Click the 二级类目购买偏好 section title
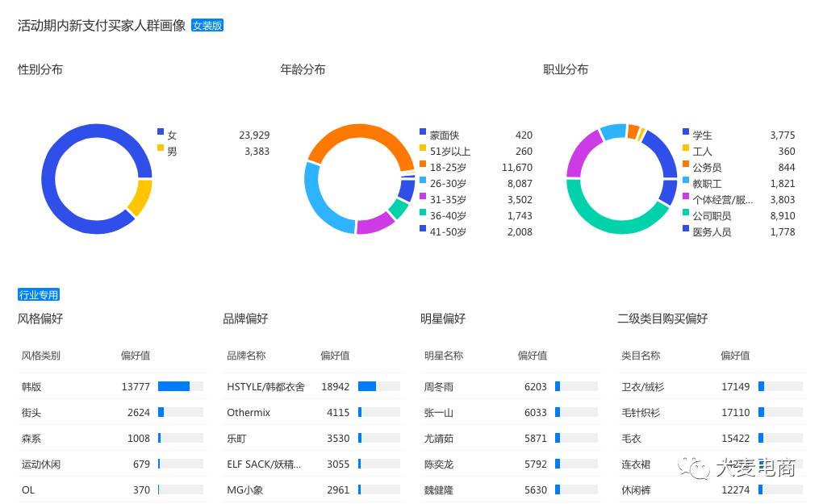 [663, 319]
